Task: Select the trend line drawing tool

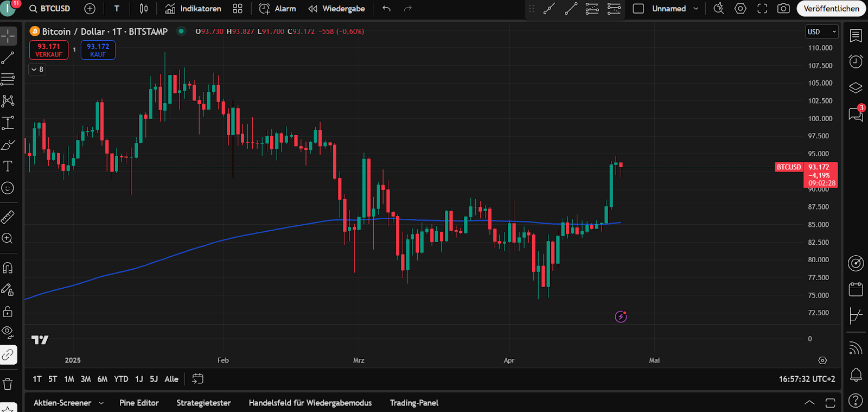Action: tap(8, 58)
